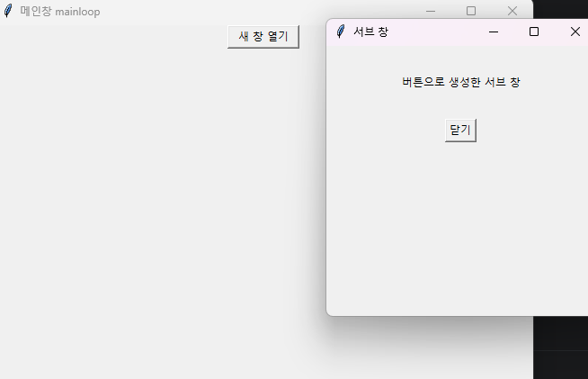
Task: Maximize the '서브 창' window
Action: [x=534, y=32]
